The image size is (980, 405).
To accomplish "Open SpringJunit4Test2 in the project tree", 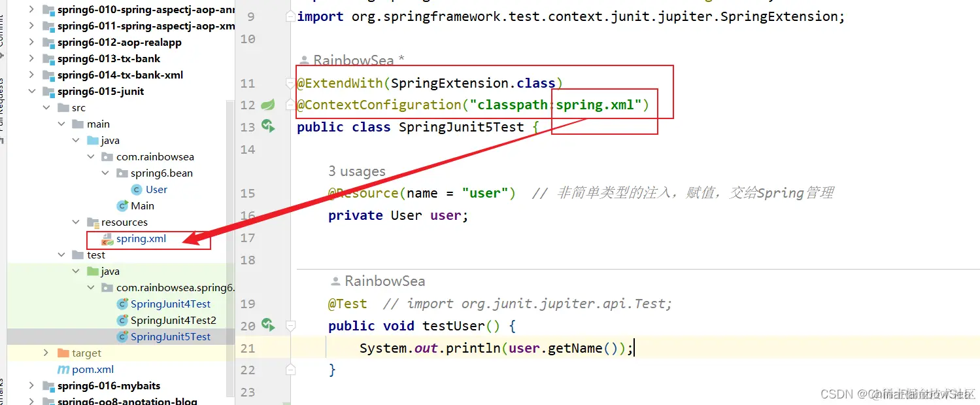I will (x=173, y=321).
